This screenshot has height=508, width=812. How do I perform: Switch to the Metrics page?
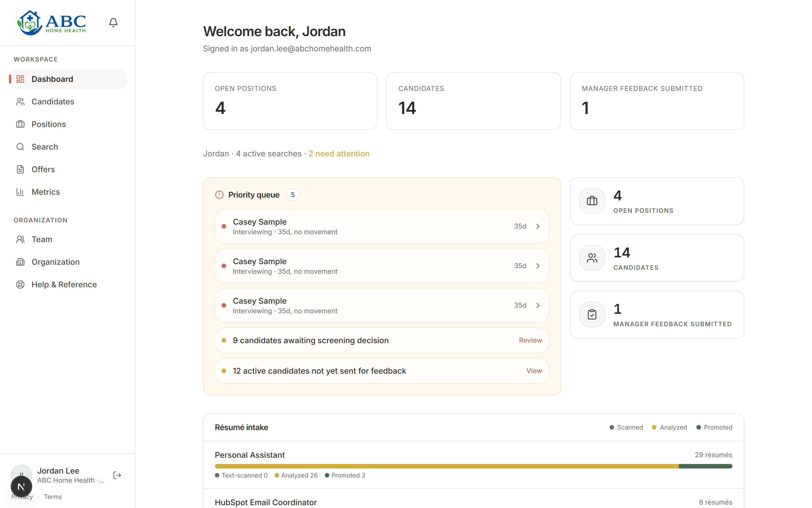(67, 192)
